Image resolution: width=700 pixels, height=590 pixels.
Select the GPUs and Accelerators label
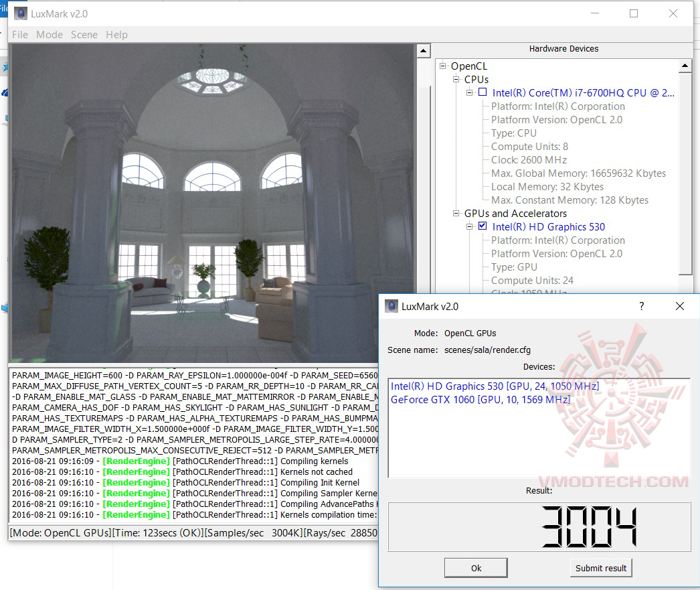point(515,214)
